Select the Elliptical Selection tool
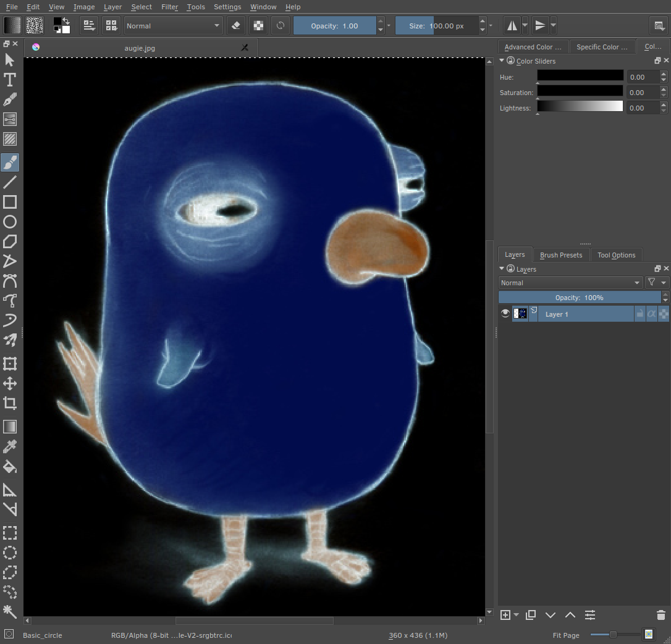This screenshot has height=644, width=671. pyautogui.click(x=9, y=553)
